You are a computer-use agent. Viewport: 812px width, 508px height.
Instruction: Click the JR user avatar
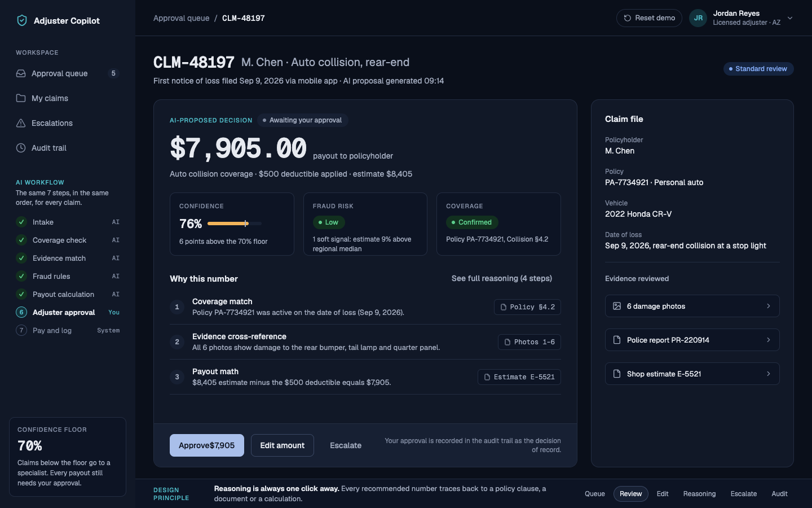pyautogui.click(x=698, y=18)
